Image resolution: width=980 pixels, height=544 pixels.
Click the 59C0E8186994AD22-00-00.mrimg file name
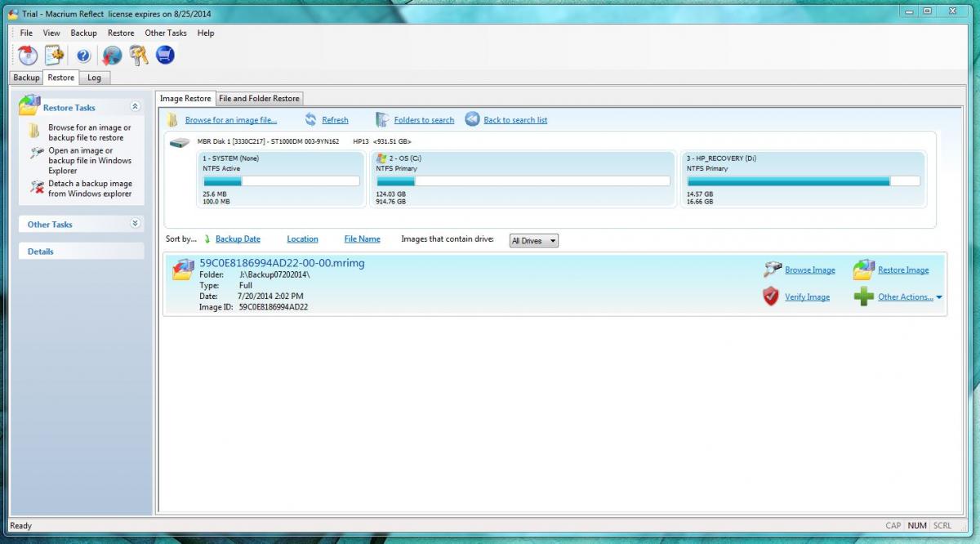click(x=282, y=263)
